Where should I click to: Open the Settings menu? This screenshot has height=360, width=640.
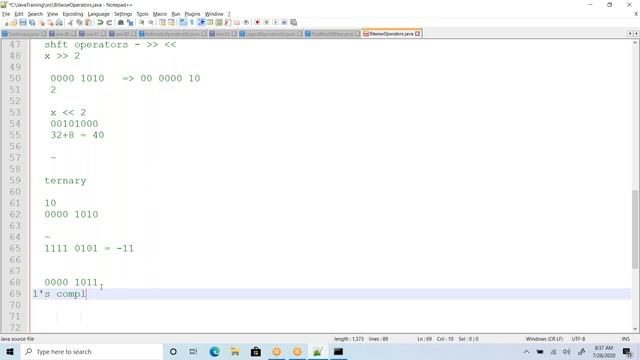(123, 14)
